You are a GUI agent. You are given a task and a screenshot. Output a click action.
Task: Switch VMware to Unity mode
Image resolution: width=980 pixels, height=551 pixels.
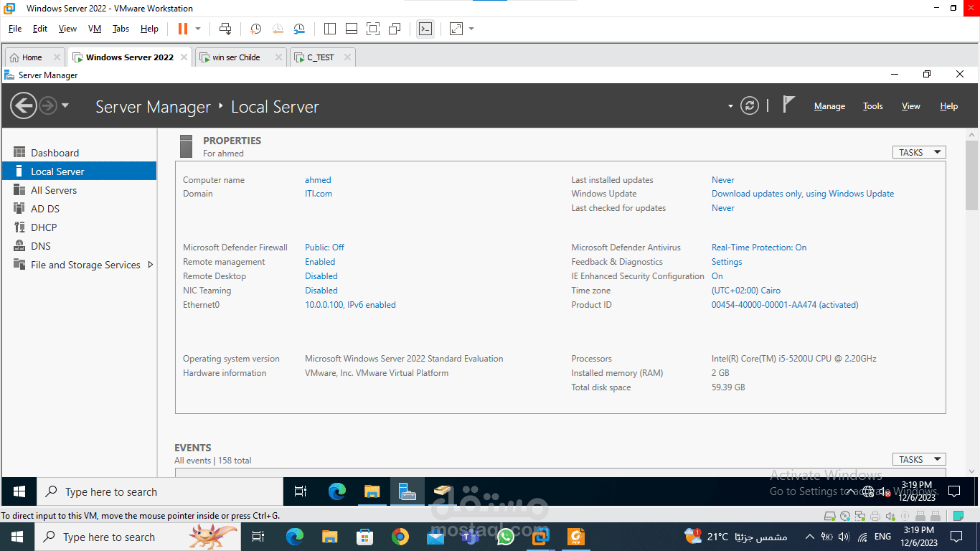(395, 29)
